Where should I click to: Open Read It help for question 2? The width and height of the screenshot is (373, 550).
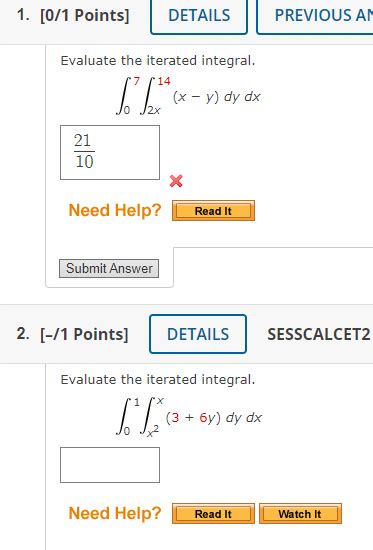coord(213,514)
